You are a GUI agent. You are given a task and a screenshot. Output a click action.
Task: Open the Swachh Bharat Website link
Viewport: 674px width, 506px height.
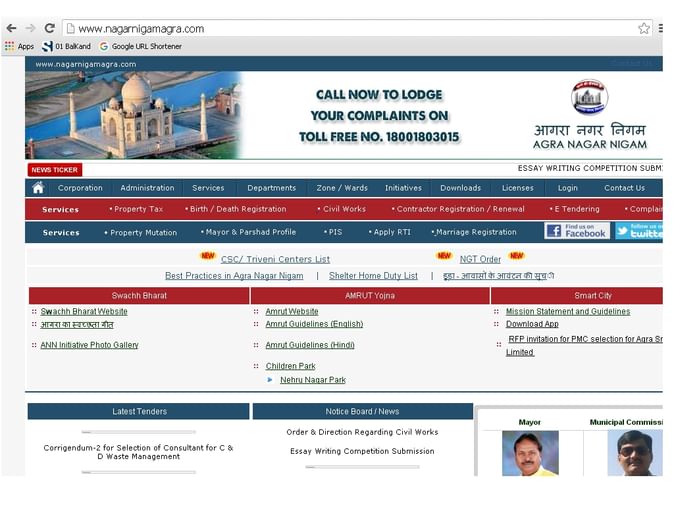84,311
